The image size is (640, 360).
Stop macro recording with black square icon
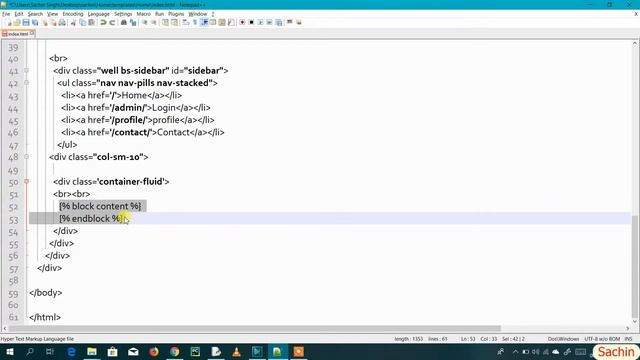[x=251, y=22]
